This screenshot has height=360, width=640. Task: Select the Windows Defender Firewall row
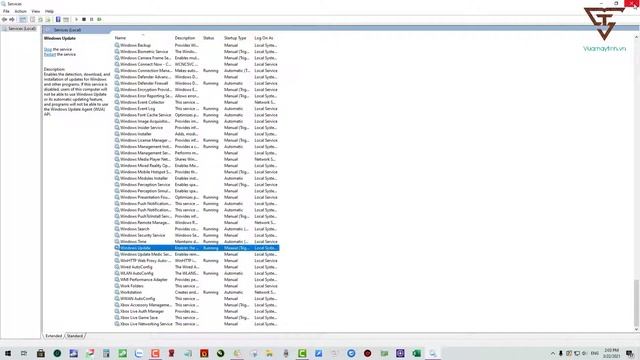click(197, 83)
